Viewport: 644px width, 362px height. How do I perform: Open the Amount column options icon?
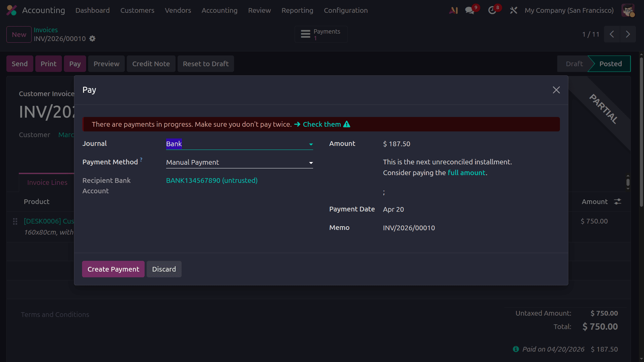click(618, 201)
